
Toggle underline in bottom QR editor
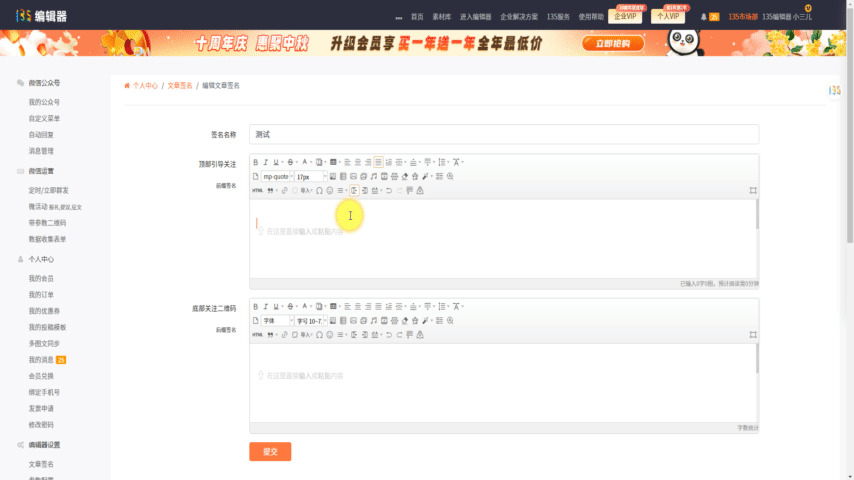pos(276,307)
